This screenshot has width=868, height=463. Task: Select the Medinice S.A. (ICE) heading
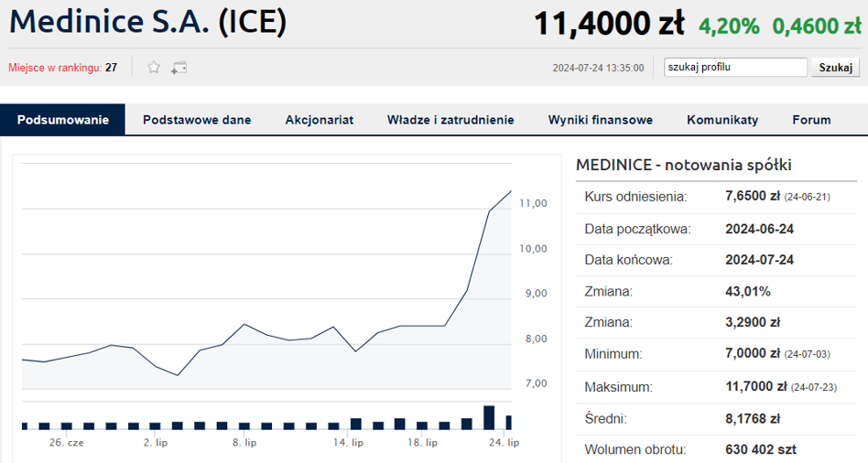tap(147, 22)
